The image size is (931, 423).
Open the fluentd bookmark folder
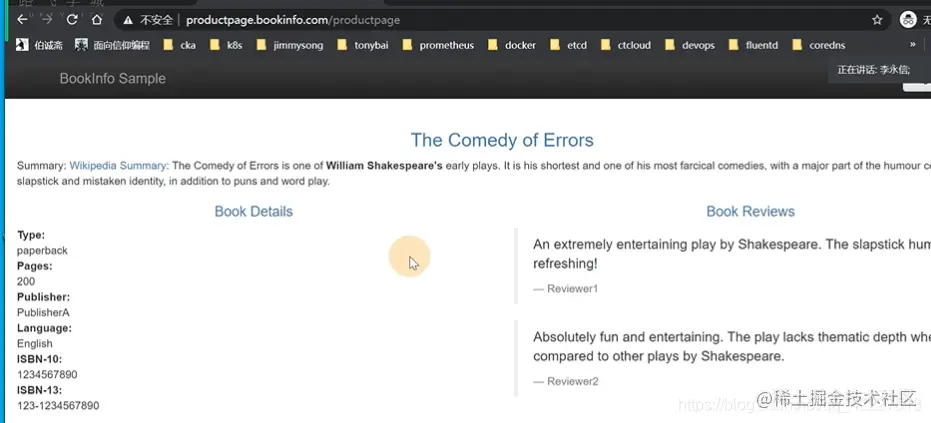pos(753,45)
